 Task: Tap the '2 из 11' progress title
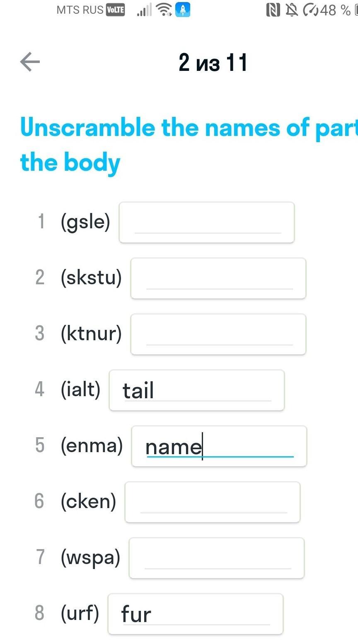[213, 63]
